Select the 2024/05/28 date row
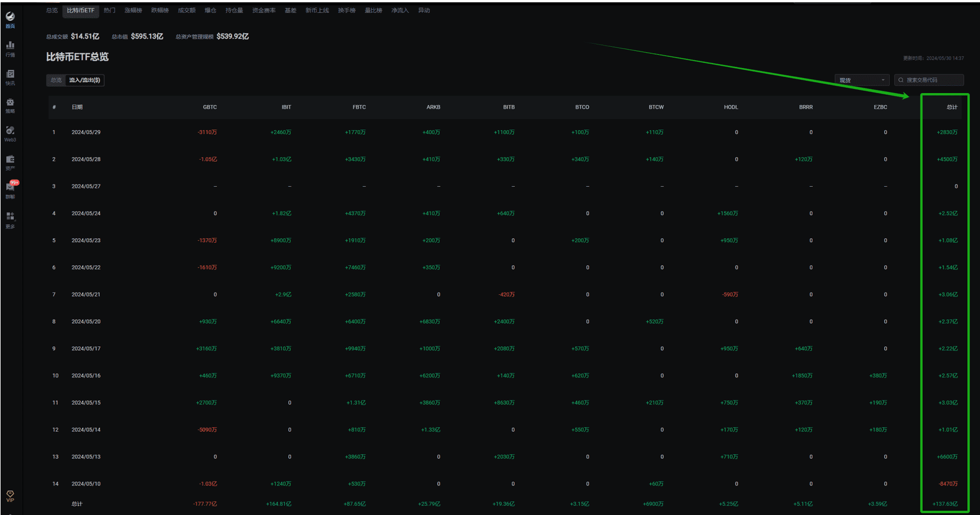Viewport: 980px width, 515px height. (x=86, y=160)
